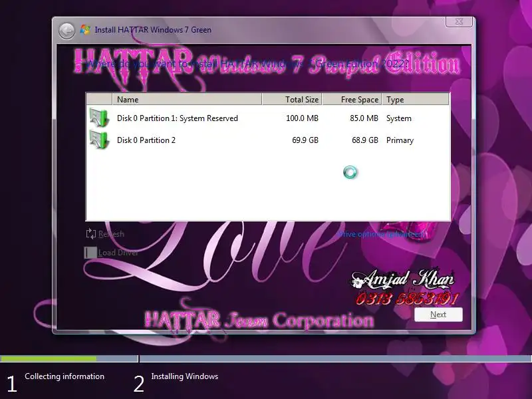The width and height of the screenshot is (532, 399).
Task: Click Load Driver link
Action: point(118,253)
